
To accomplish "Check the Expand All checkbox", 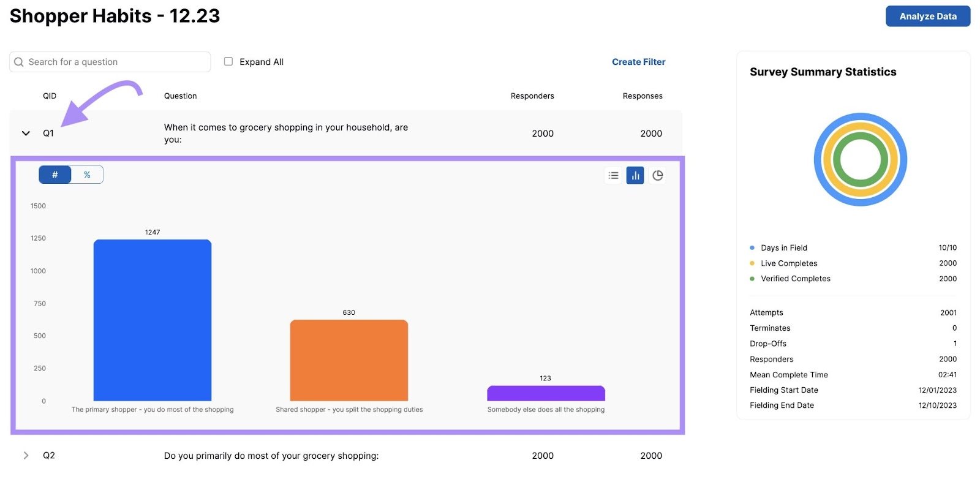I will pyautogui.click(x=228, y=61).
